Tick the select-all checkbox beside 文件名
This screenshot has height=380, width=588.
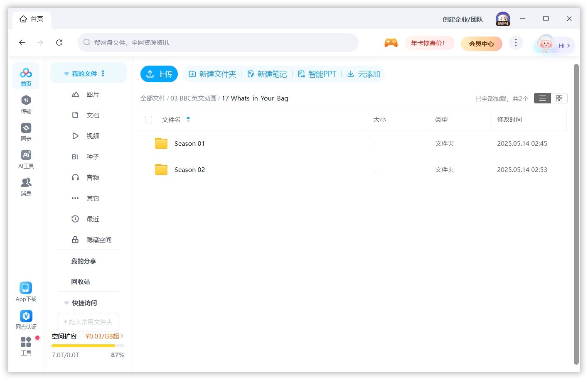148,120
